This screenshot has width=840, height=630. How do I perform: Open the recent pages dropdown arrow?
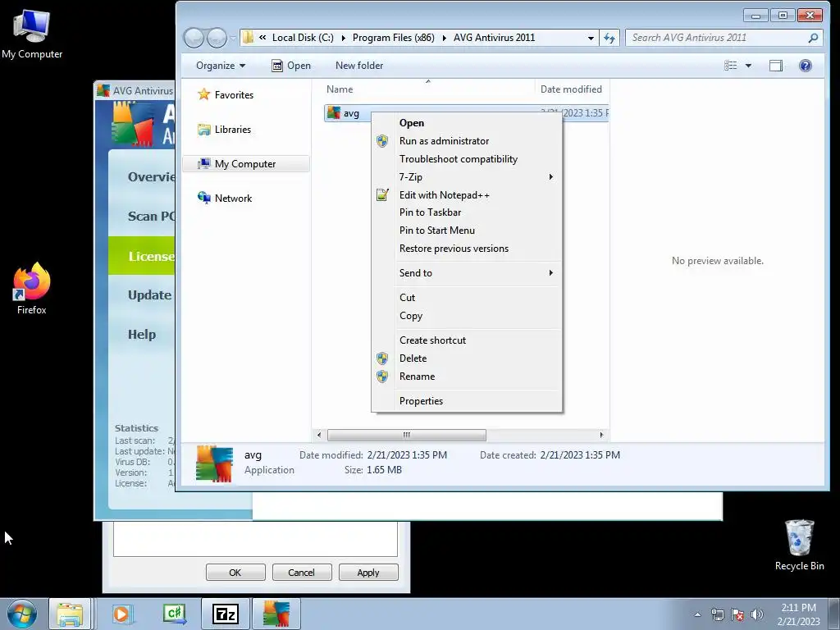(x=233, y=38)
